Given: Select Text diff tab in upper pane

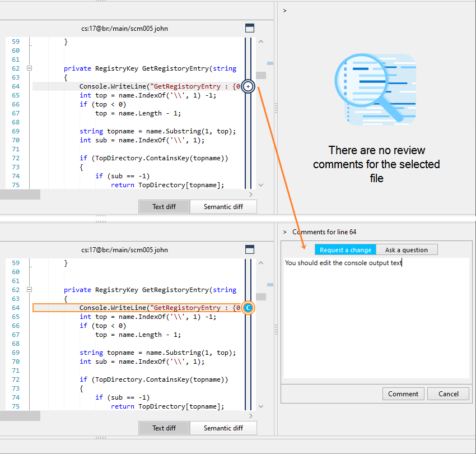Looking at the screenshot, I should [164, 207].
